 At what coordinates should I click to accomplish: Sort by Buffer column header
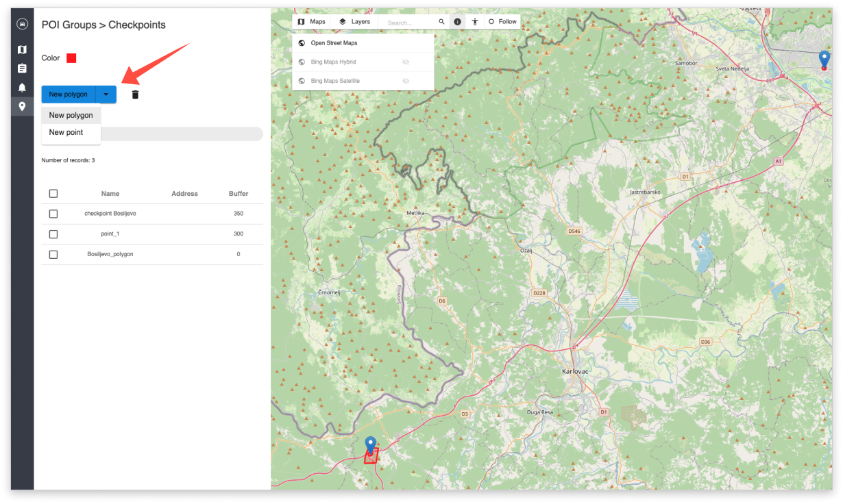click(x=239, y=194)
